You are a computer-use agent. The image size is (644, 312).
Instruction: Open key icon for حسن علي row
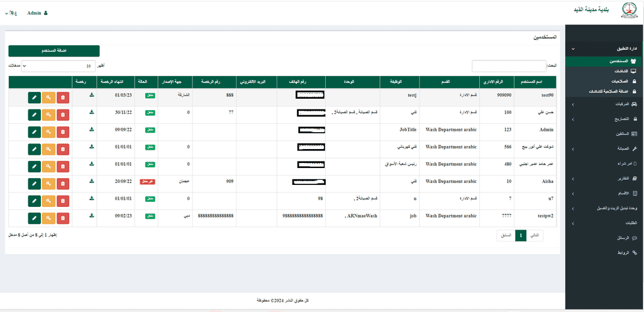click(48, 115)
